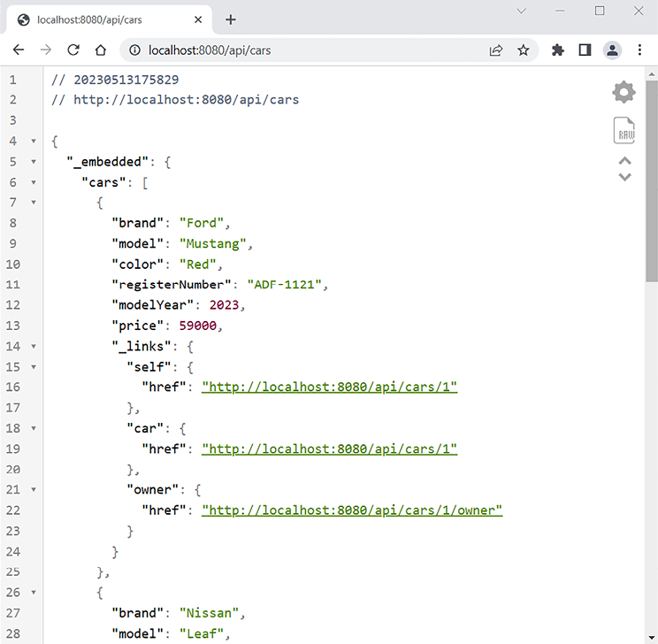Go to the browser home page
Screen dimensions: 658x644
coord(101,50)
